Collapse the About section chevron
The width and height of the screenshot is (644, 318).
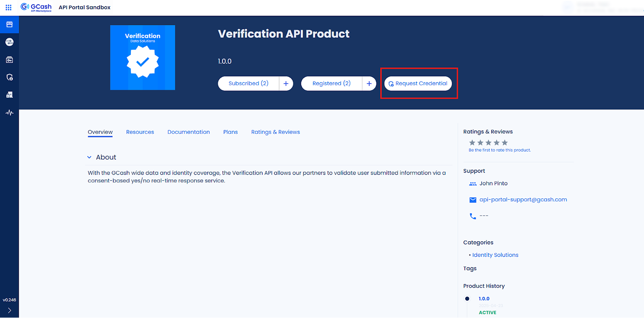pyautogui.click(x=89, y=158)
